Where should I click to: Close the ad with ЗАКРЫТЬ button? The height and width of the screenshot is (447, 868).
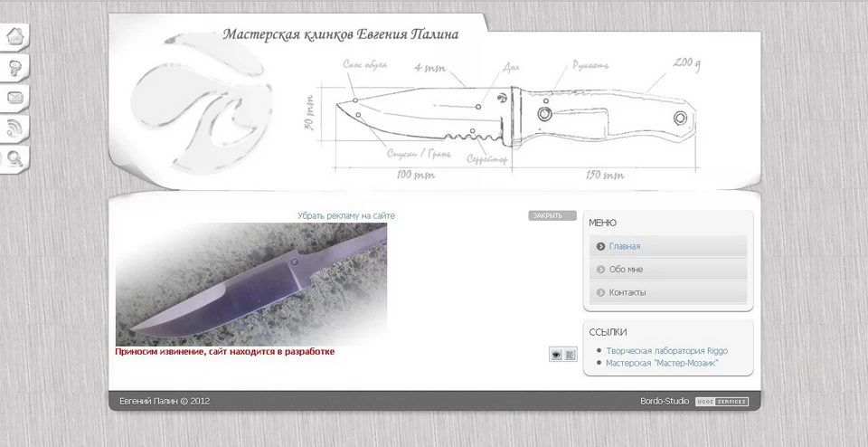552,215
